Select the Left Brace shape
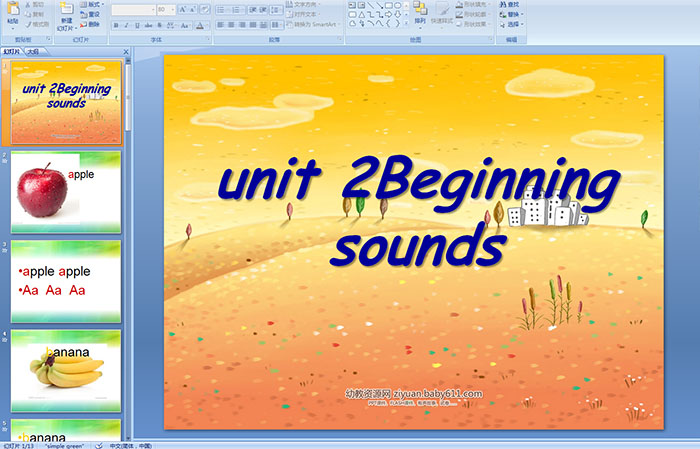 pos(388,23)
